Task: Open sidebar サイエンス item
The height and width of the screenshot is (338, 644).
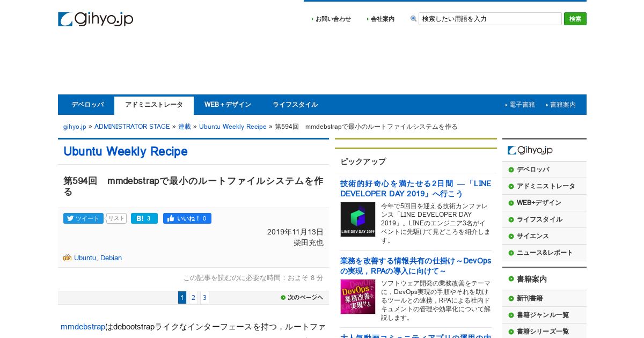Action: click(544, 236)
